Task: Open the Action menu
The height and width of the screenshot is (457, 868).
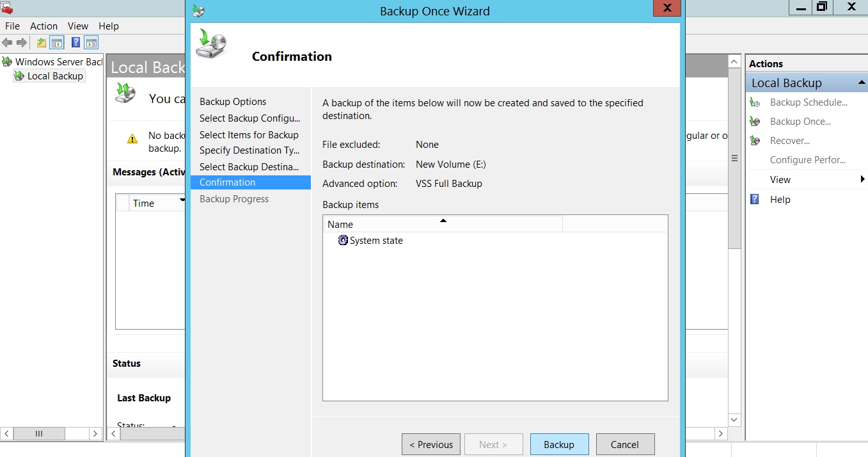Action: coord(43,26)
